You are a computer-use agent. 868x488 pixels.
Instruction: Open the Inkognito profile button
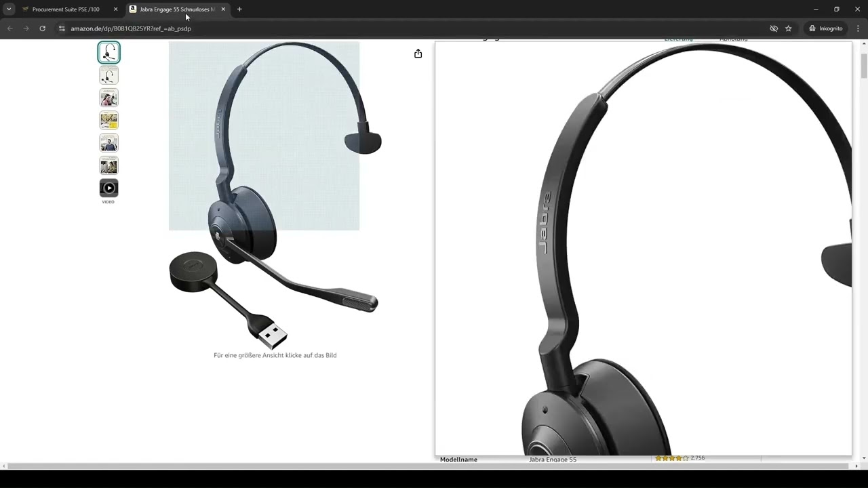pos(825,28)
